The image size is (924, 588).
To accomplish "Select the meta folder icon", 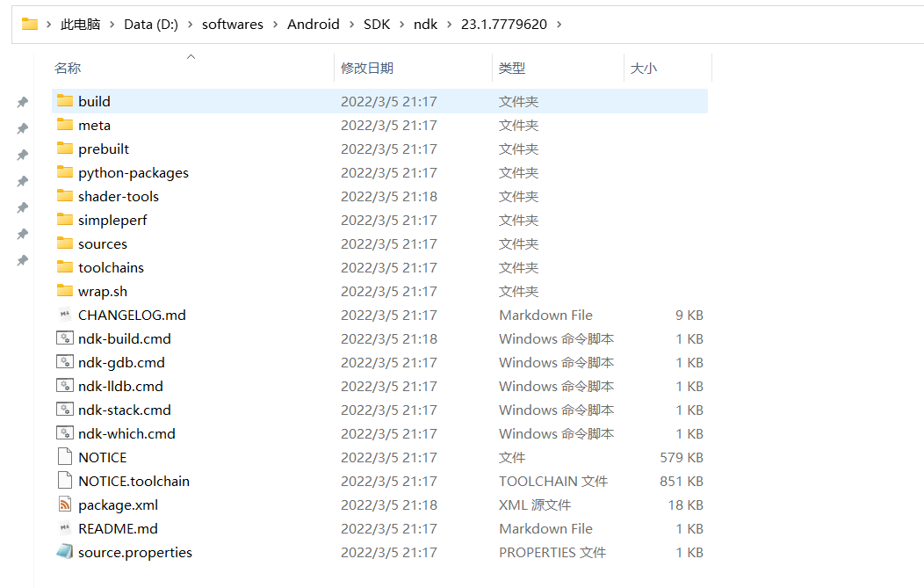I will tap(65, 125).
